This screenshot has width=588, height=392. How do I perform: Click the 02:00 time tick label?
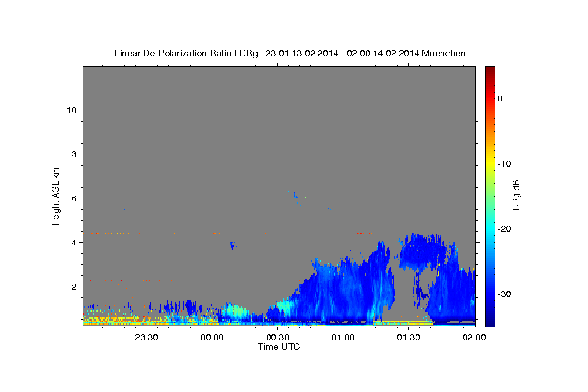click(474, 337)
